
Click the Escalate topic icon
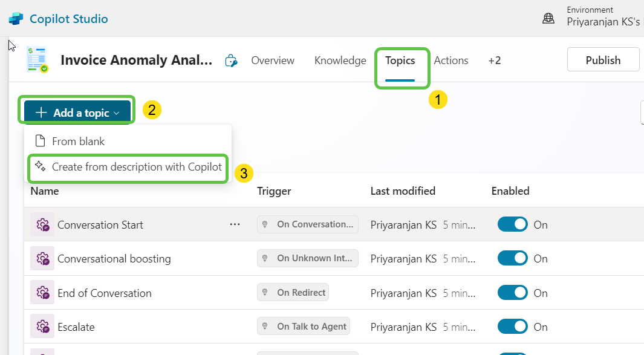click(42, 327)
